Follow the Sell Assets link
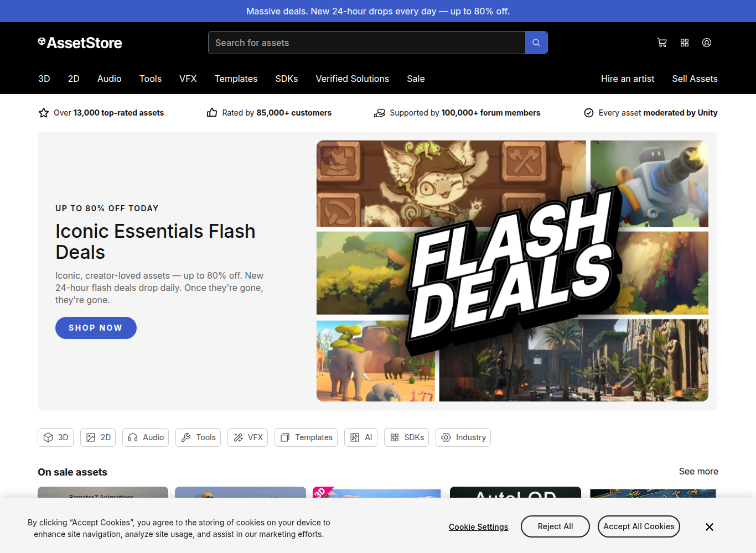The height and width of the screenshot is (553, 756). (x=695, y=79)
